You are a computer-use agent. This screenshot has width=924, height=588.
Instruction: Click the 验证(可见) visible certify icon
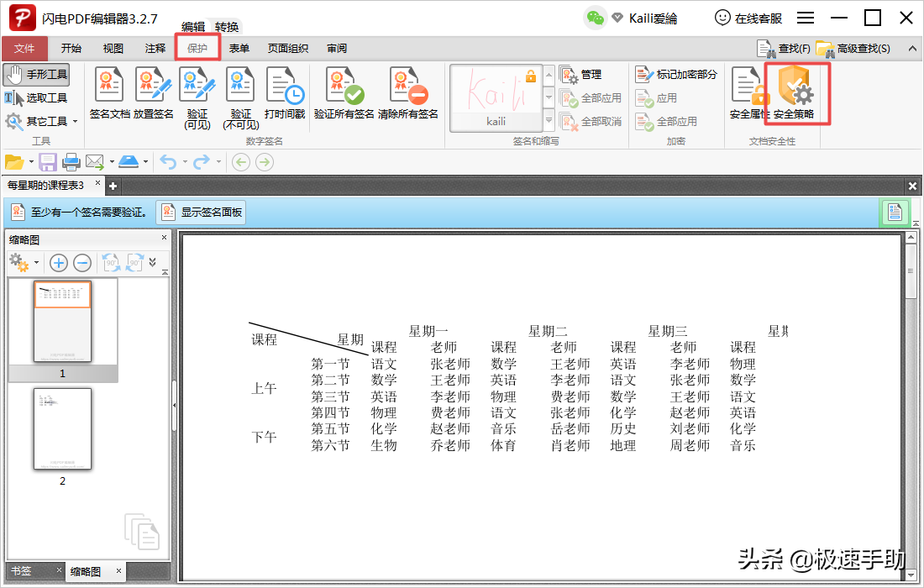tap(197, 97)
